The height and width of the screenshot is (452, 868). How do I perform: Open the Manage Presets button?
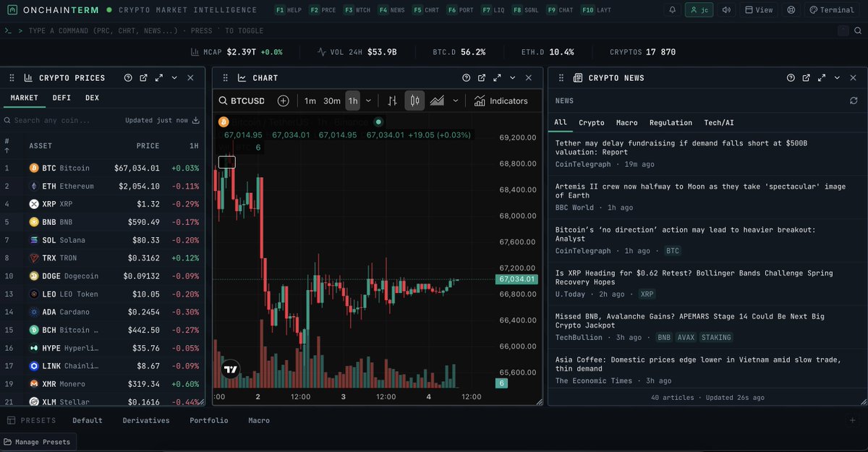[38, 442]
